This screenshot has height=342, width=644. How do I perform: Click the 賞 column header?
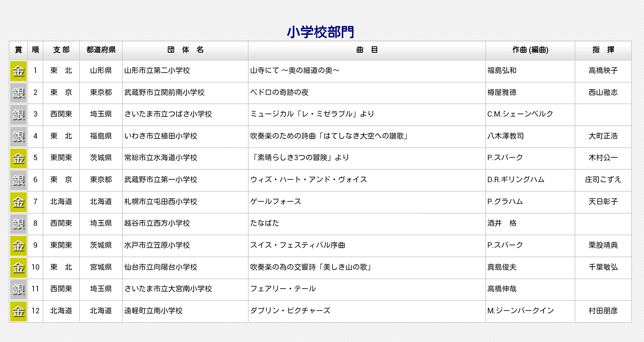(x=18, y=50)
